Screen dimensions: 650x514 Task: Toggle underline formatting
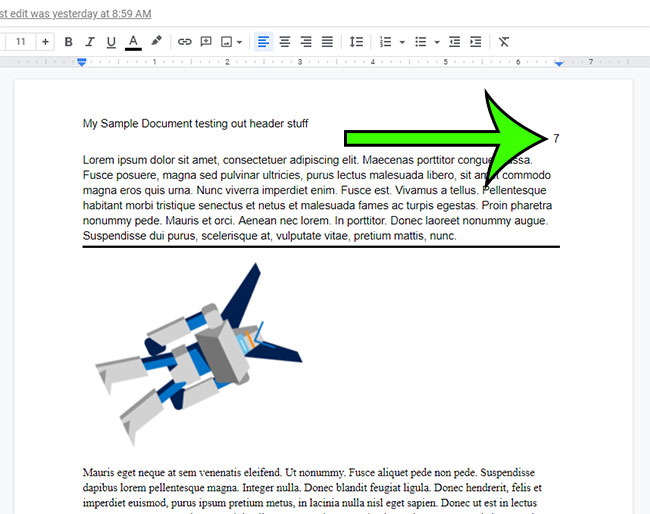point(111,42)
